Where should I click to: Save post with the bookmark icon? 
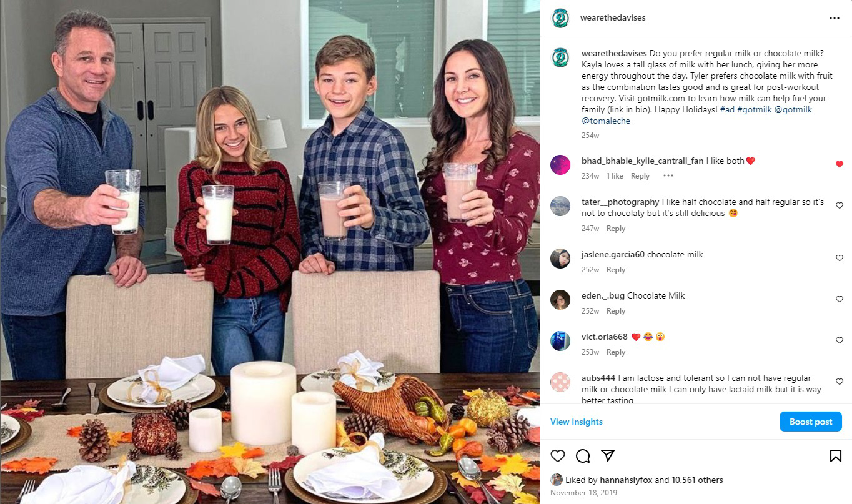pyautogui.click(x=836, y=456)
